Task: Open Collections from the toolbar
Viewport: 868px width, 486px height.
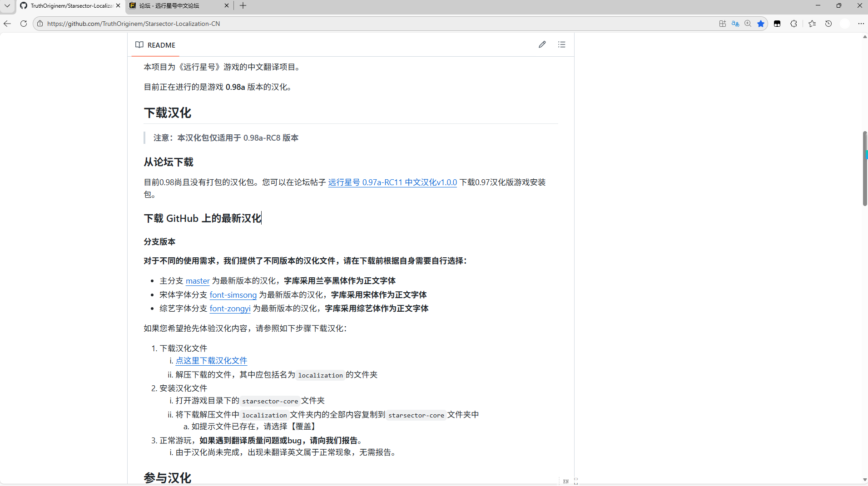Action: tap(812, 24)
